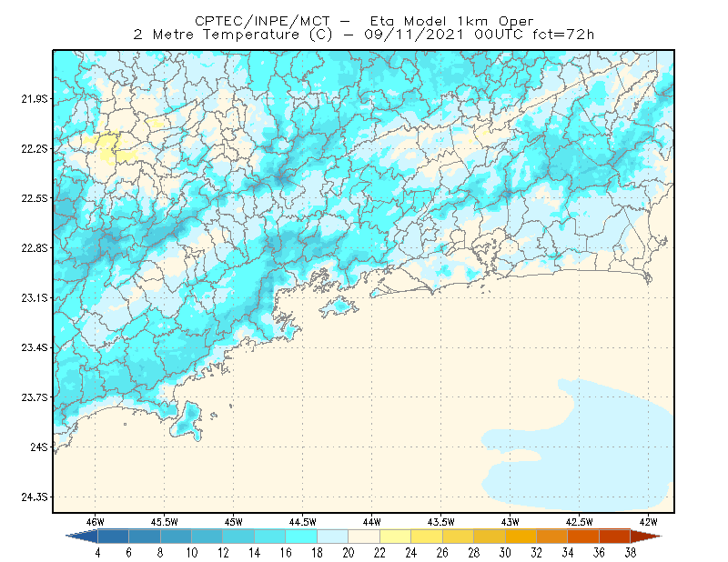Select the 16-18 cyan color swatch
This screenshot has height=562, width=728.
(301, 537)
